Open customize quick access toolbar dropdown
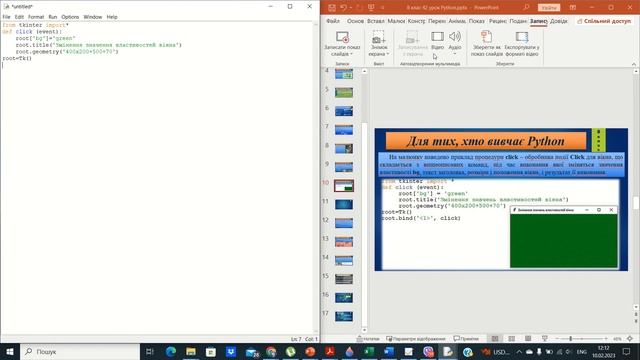Viewport: 640px width, 360px height. (382, 7)
